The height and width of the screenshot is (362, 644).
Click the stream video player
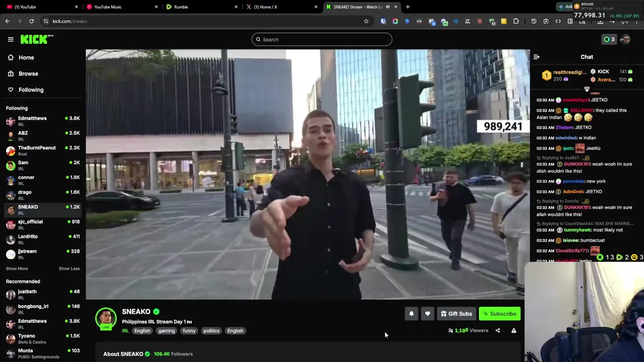307,174
